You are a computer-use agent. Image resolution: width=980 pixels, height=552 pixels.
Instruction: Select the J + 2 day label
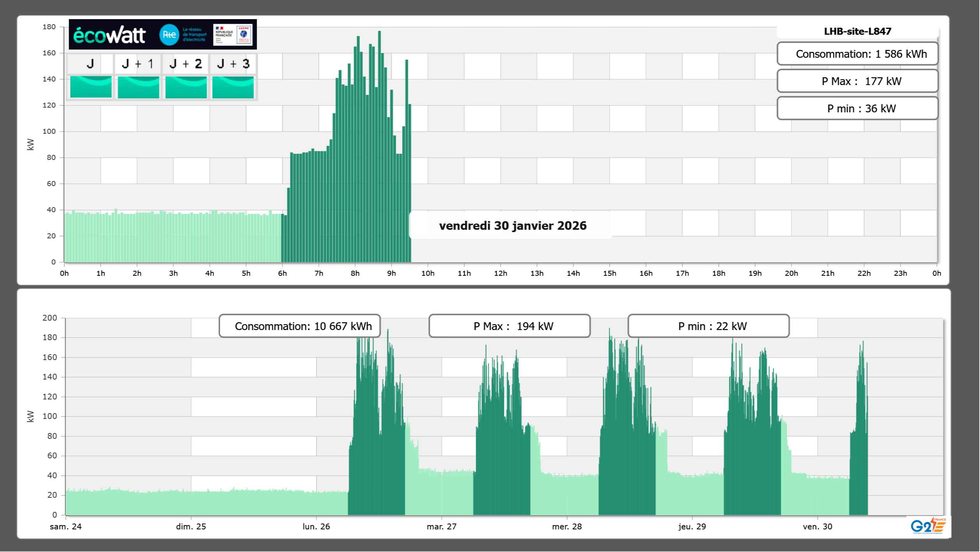(x=186, y=64)
